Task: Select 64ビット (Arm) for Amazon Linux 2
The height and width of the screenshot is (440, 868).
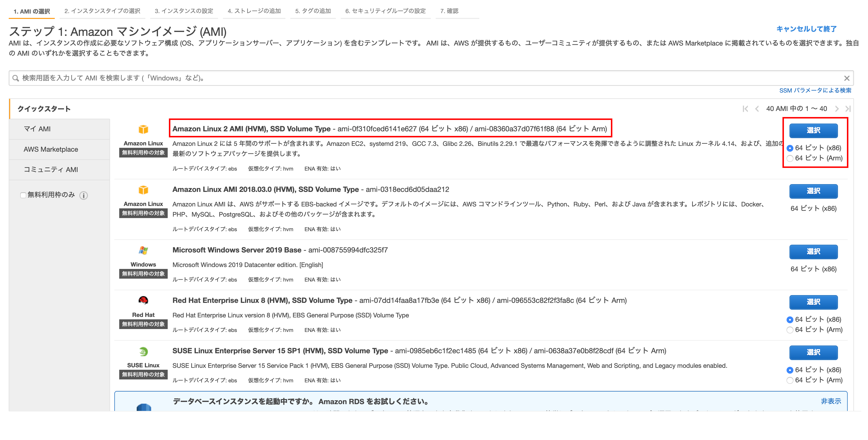Action: (x=790, y=158)
